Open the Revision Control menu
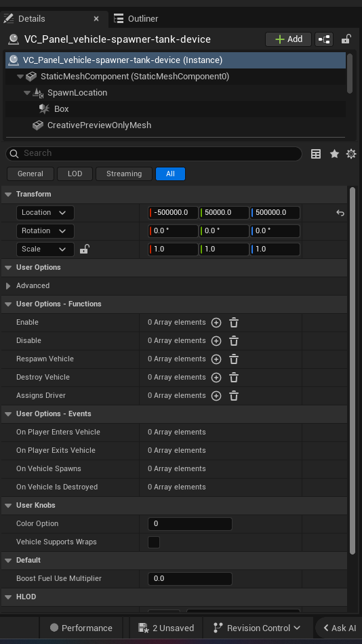This screenshot has width=362, height=644. click(x=257, y=628)
